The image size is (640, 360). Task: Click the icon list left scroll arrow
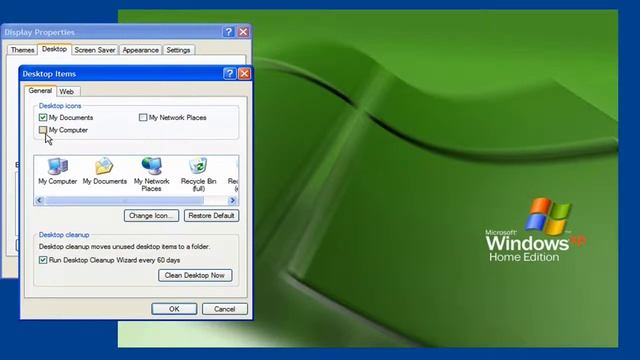tap(40, 200)
